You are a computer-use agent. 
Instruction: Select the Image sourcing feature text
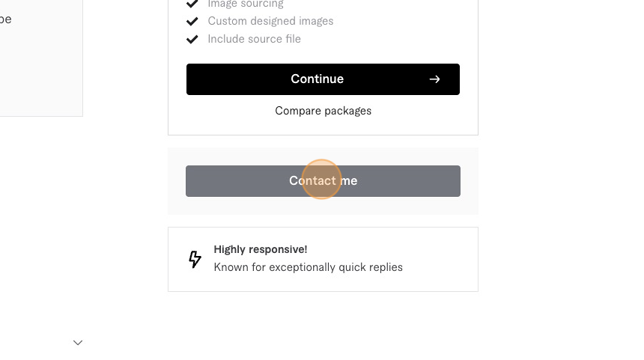point(246,4)
